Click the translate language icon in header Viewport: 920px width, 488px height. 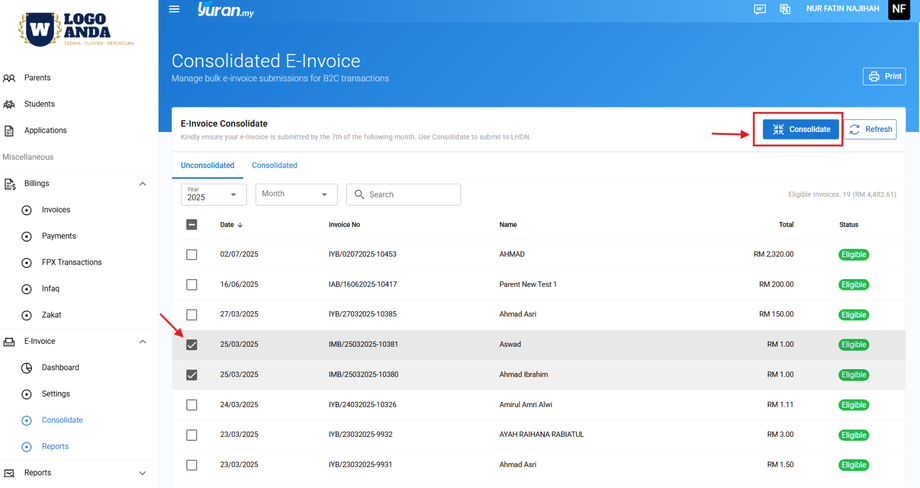[785, 9]
